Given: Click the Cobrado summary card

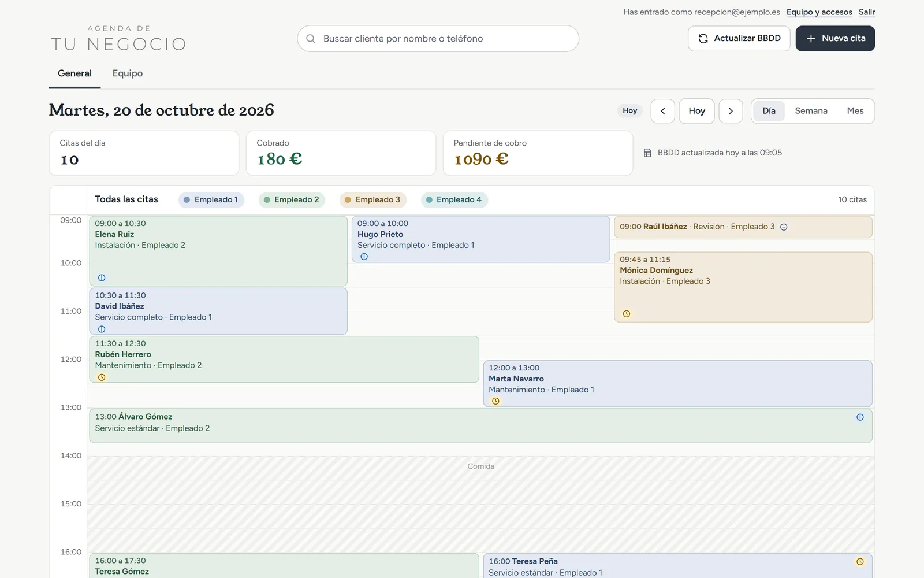Looking at the screenshot, I should coord(341,153).
